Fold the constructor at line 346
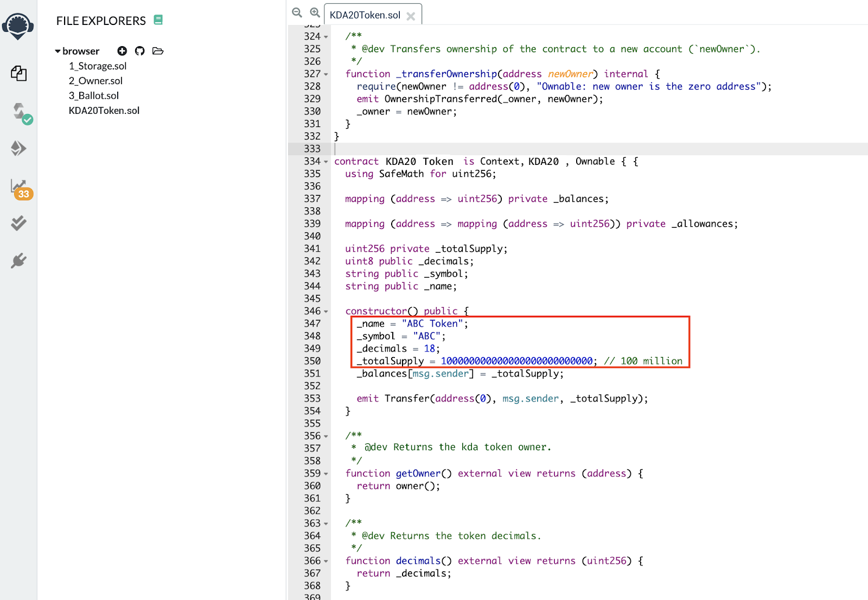Image resolution: width=868 pixels, height=600 pixels. [x=326, y=311]
